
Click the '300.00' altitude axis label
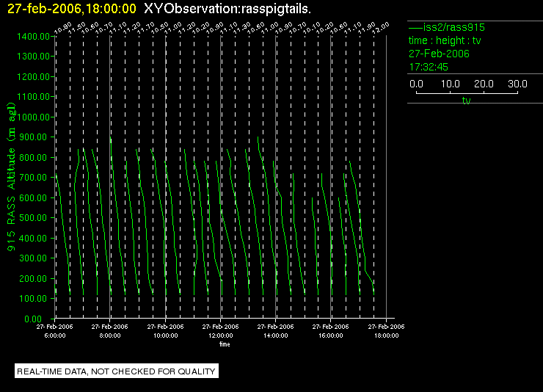pyautogui.click(x=33, y=258)
